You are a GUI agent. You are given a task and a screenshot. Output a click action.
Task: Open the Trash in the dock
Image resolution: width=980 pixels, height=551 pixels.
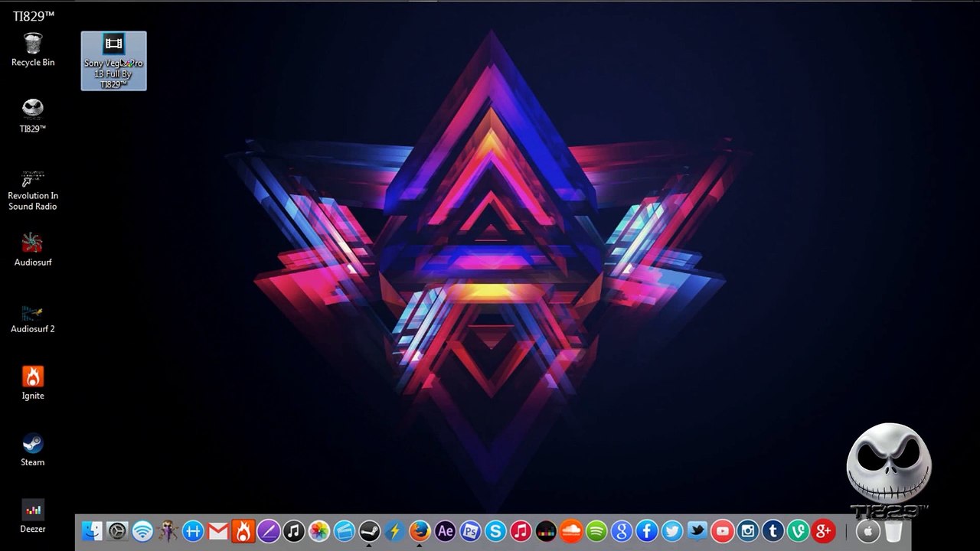click(x=893, y=531)
